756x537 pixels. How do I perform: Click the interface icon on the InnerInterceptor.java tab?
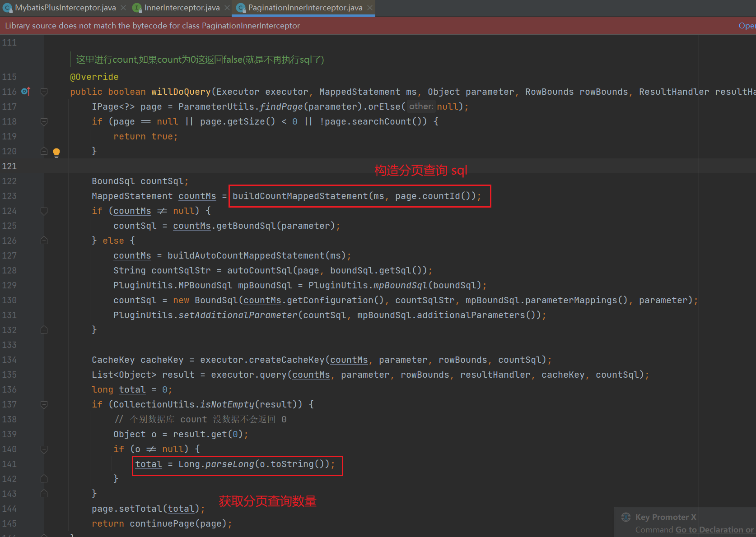[x=137, y=8]
